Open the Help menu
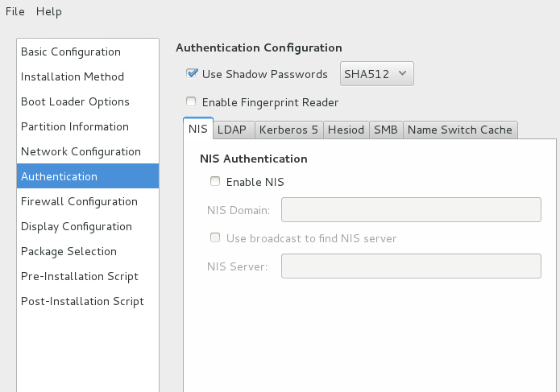 click(x=48, y=11)
